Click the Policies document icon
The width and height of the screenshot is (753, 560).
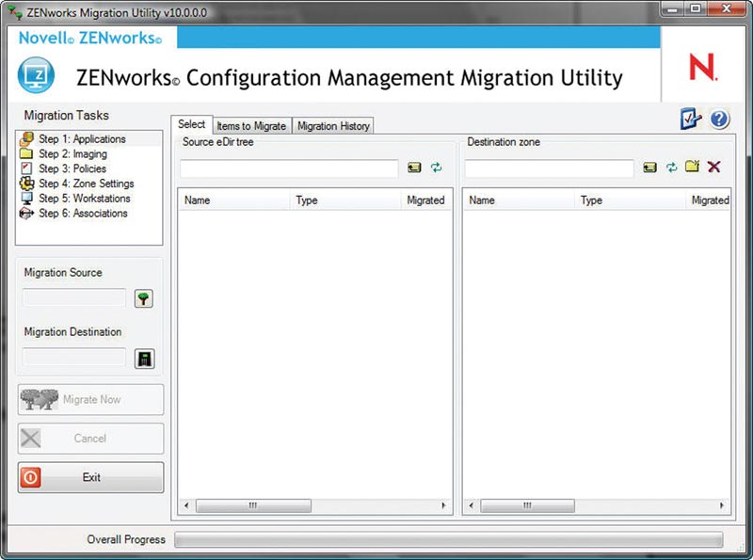coord(26,168)
